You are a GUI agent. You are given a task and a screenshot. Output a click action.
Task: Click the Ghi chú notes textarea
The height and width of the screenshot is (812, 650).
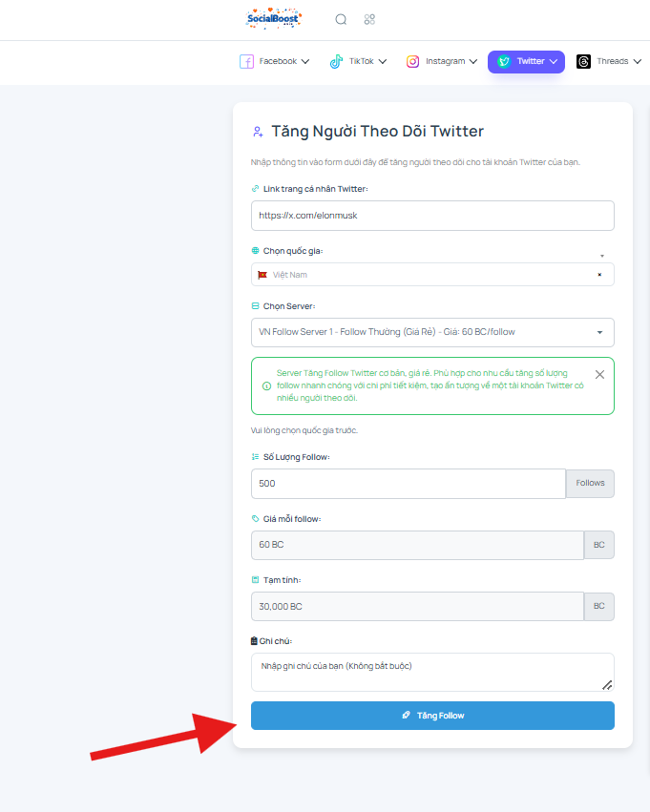[432, 672]
